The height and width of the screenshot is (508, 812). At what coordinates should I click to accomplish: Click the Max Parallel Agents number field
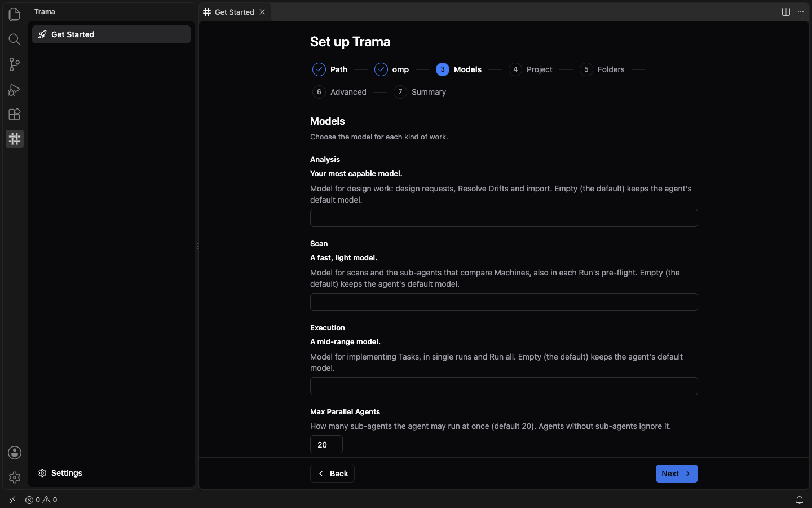pos(326,444)
